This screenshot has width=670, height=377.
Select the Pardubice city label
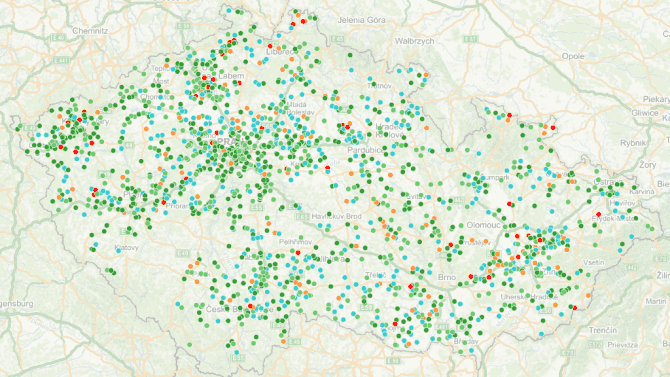pos(365,150)
